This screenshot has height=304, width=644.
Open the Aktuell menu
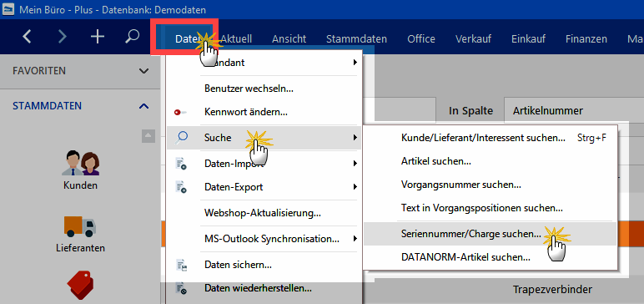click(236, 39)
